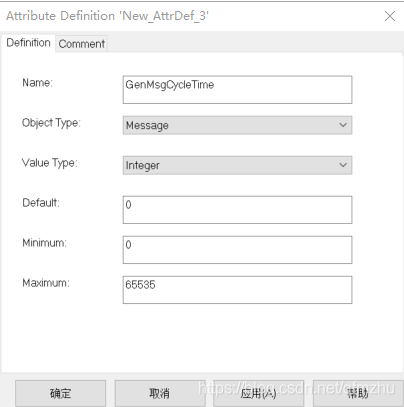Image resolution: width=404 pixels, height=407 pixels.
Task: Focus the Default value input box
Action: [x=237, y=210]
